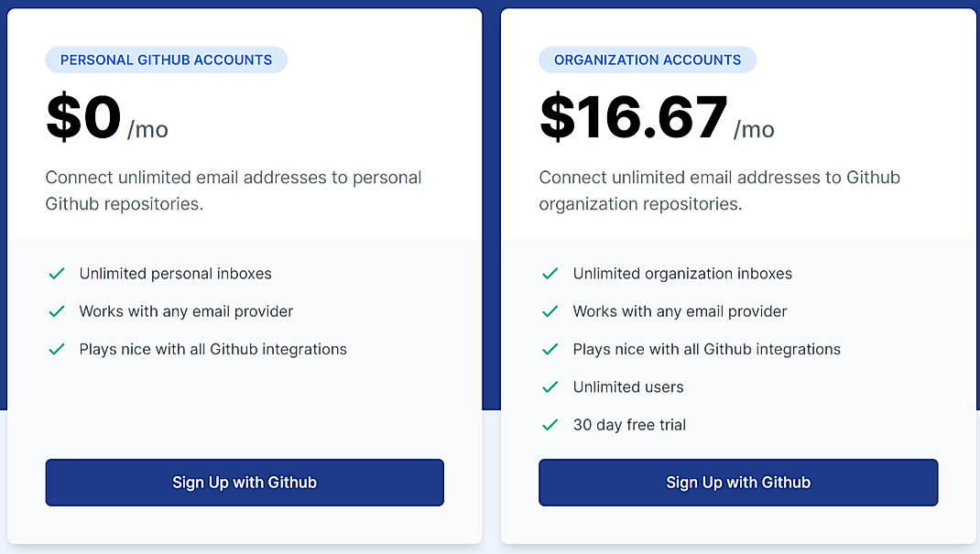
Task: Click the checkmark beside Unlimited organization inboxes
Action: (x=550, y=273)
